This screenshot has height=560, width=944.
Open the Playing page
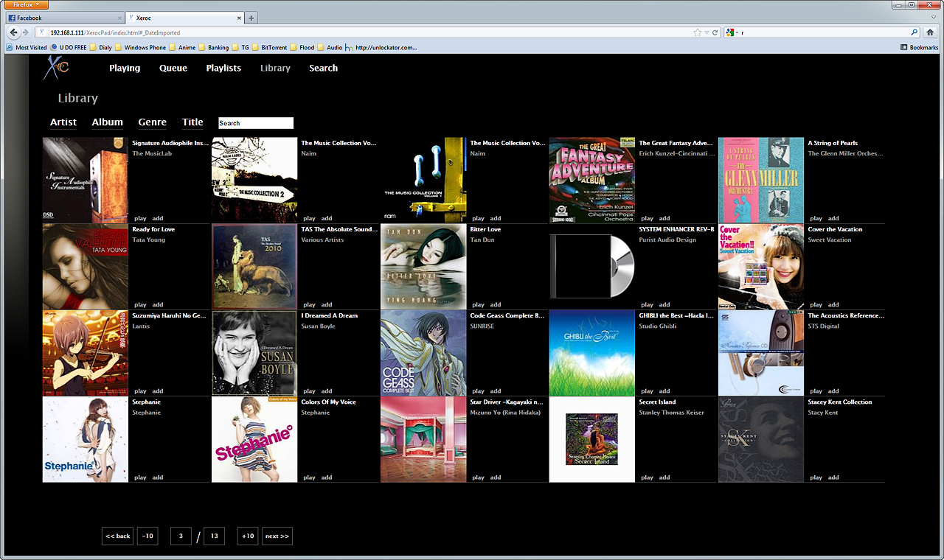[125, 68]
